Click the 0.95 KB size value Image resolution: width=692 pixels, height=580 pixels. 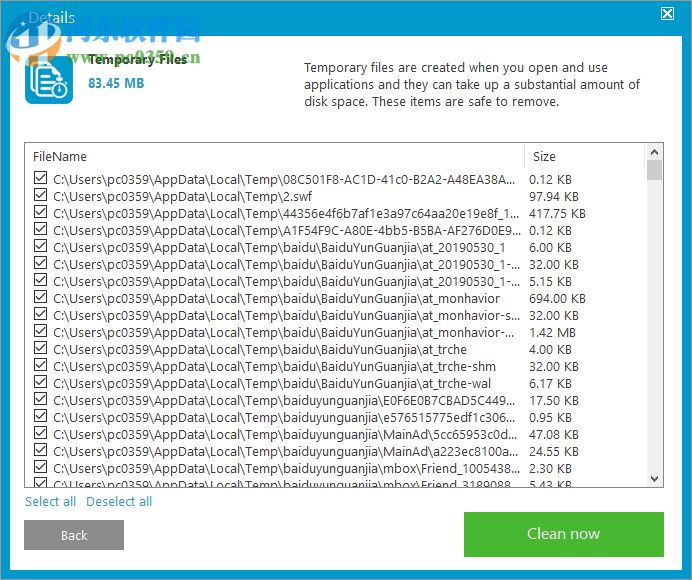[550, 418]
